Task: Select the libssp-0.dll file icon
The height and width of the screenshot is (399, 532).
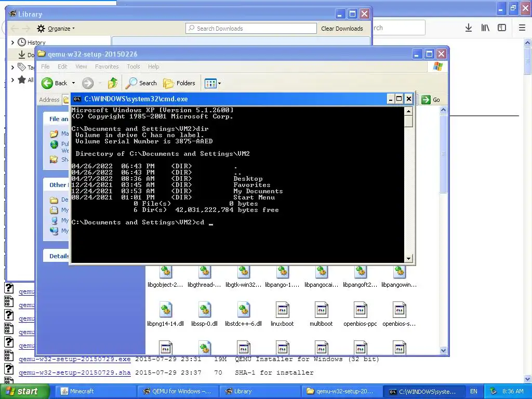Action: [205, 310]
